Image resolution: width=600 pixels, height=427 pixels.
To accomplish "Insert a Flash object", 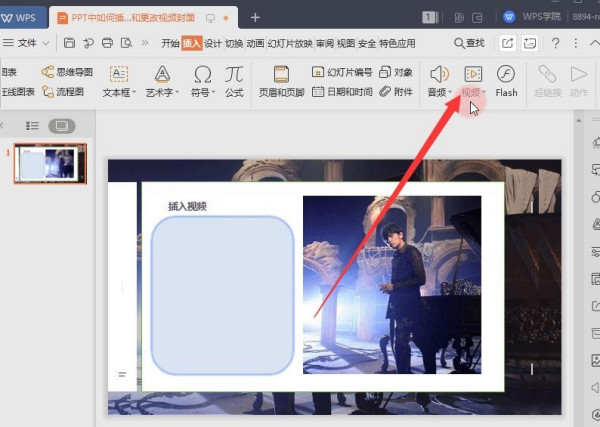I will [506, 81].
